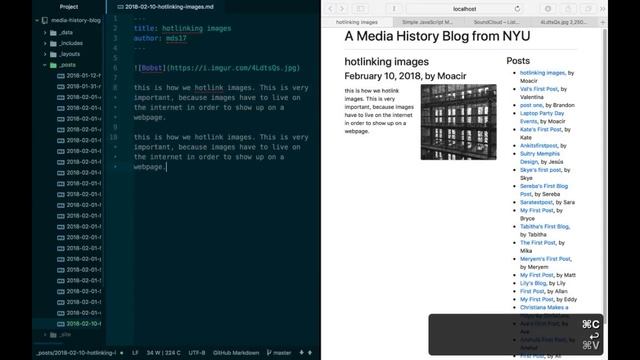640x360 pixels.
Task: Click the markdown icon of 2018-01-31 file
Action: pos(61,87)
